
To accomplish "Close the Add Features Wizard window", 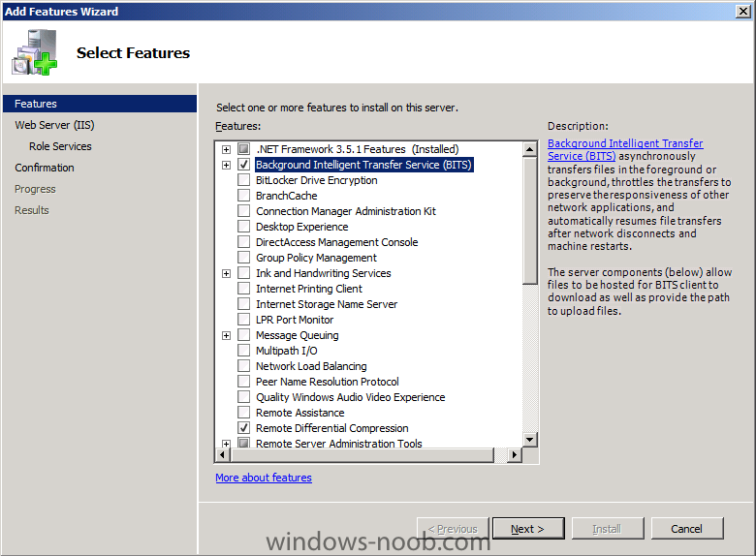I will pyautogui.click(x=743, y=11).
